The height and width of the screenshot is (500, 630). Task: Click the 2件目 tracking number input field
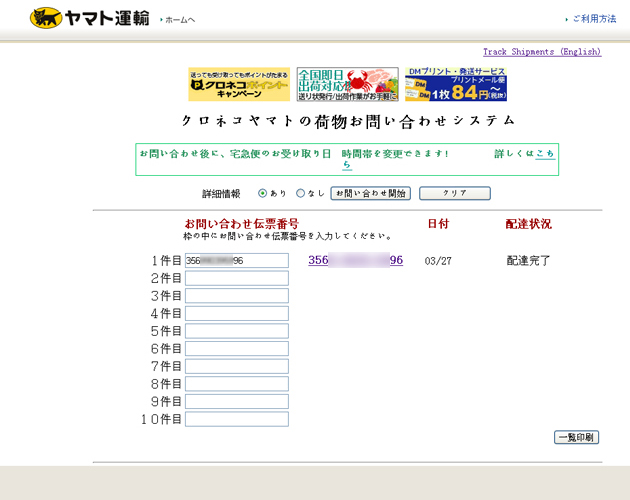[236, 279]
